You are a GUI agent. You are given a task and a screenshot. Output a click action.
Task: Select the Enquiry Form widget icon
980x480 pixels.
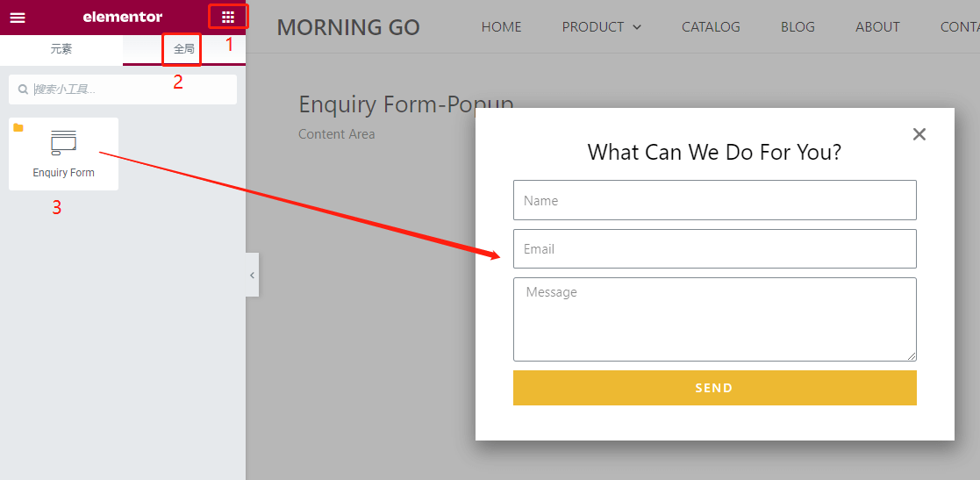click(x=63, y=143)
